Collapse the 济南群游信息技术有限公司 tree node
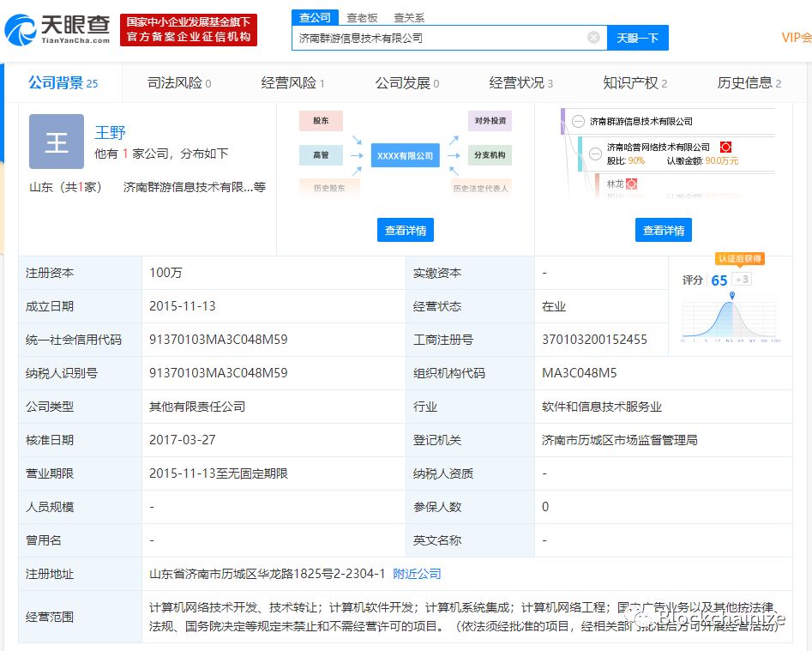The width and height of the screenshot is (812, 651). [578, 122]
